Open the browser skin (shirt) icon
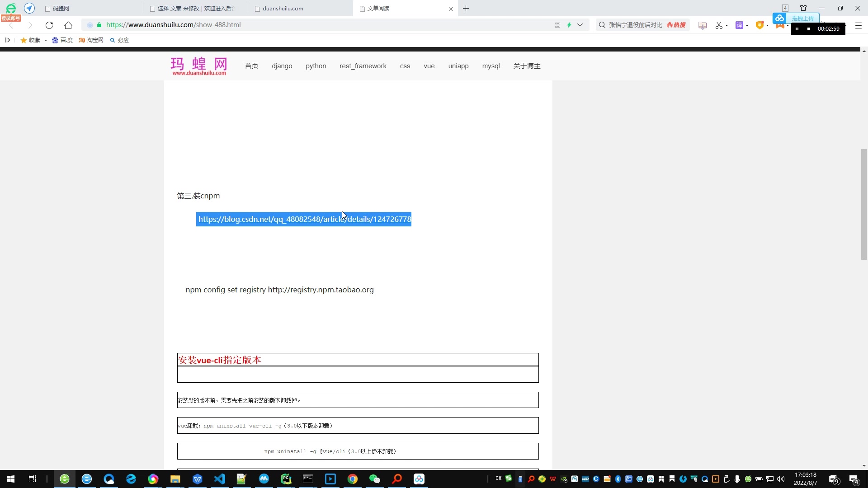 803,8
